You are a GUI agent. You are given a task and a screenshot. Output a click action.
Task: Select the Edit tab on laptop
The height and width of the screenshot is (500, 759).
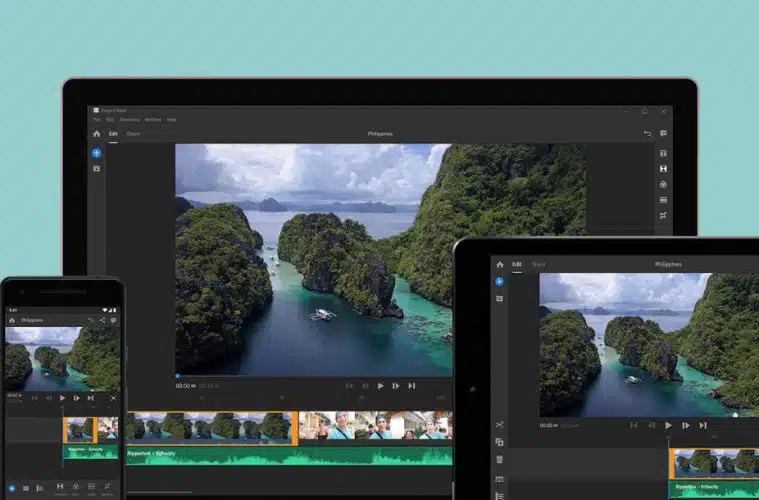(x=113, y=134)
